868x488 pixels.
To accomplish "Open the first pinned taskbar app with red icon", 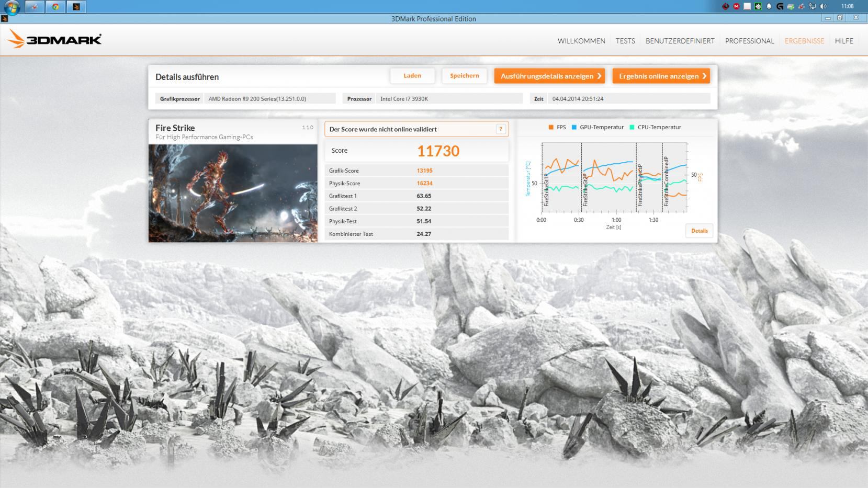I will coord(35,7).
